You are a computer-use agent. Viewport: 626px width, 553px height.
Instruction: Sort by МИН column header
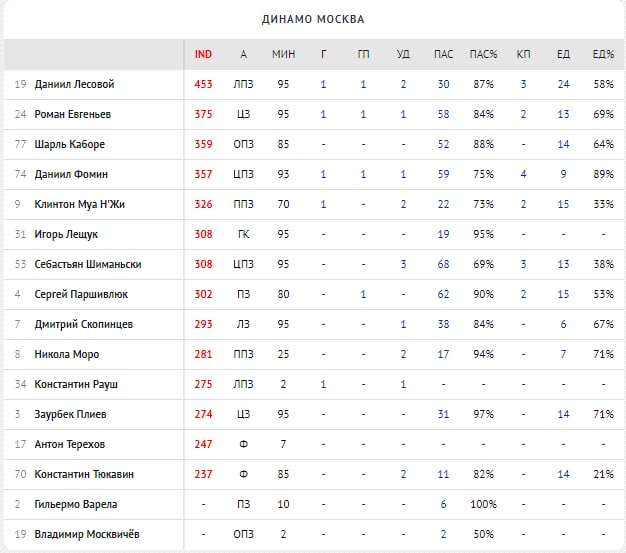pyautogui.click(x=283, y=54)
